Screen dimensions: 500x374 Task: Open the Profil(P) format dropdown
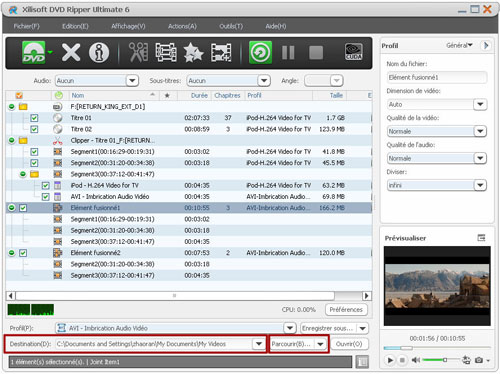290,328
